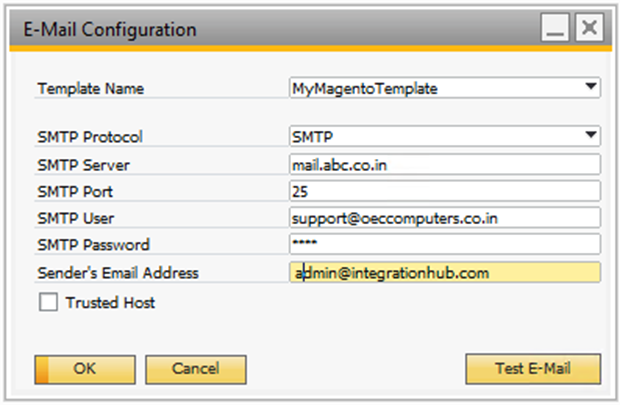Click into the SMTP Password field
The height and width of the screenshot is (405, 620).
[444, 245]
